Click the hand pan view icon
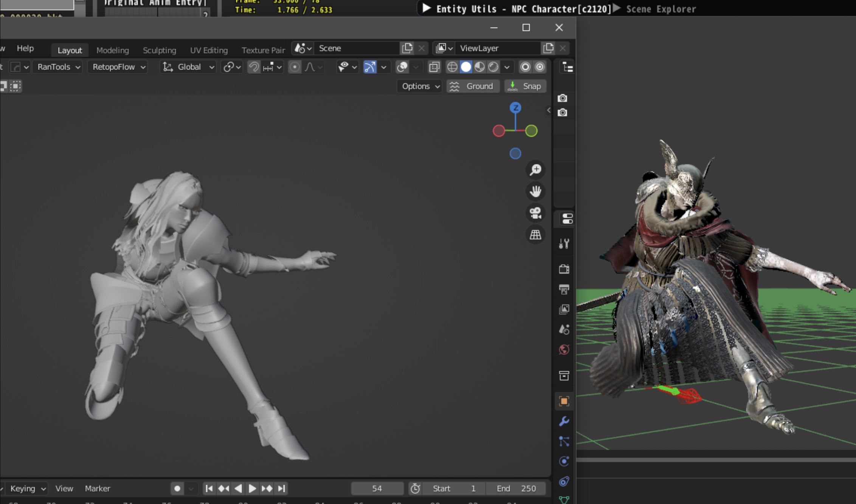The image size is (856, 504). (x=535, y=192)
